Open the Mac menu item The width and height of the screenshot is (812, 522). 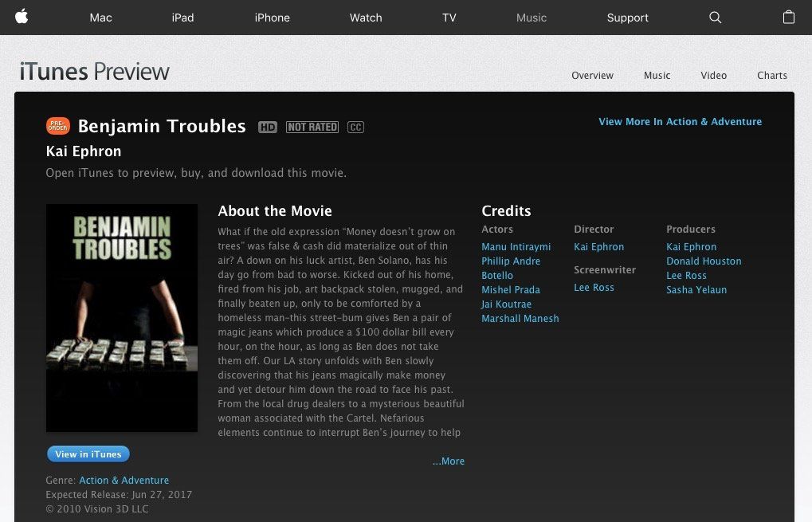pyautogui.click(x=100, y=18)
